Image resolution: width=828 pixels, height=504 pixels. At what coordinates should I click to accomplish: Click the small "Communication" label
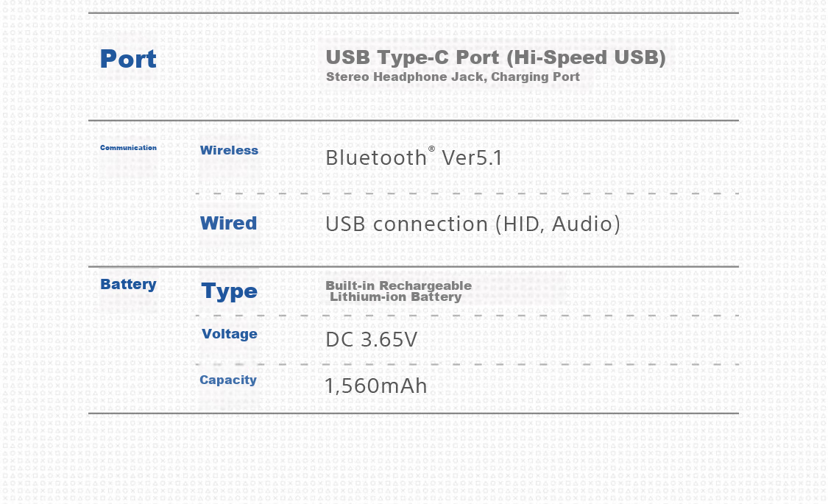tap(128, 148)
